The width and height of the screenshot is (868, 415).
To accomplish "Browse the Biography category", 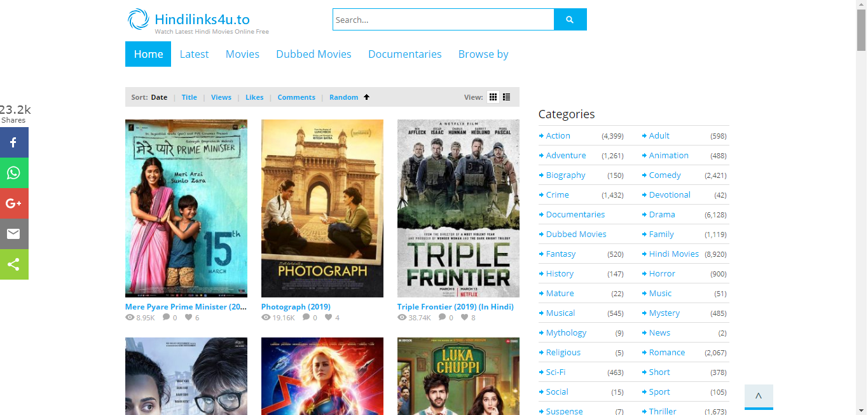I will (565, 175).
